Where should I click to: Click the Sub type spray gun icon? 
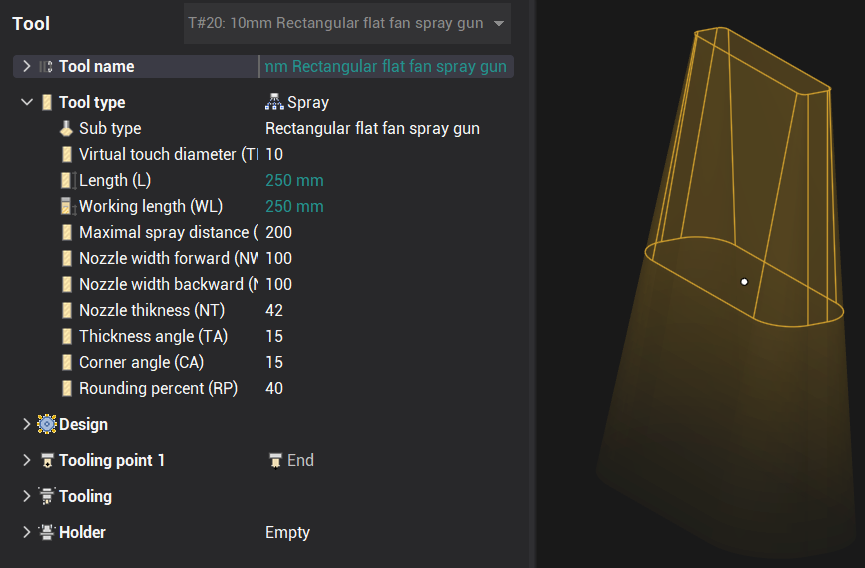[66, 128]
